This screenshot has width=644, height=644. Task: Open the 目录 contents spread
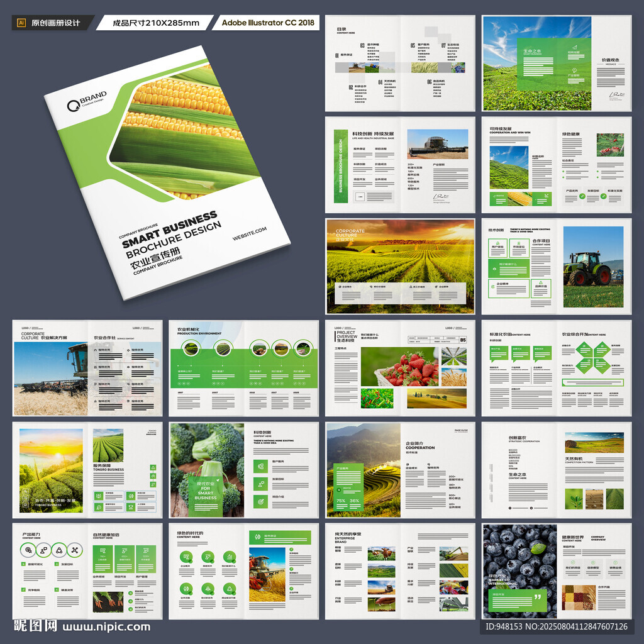400,64
